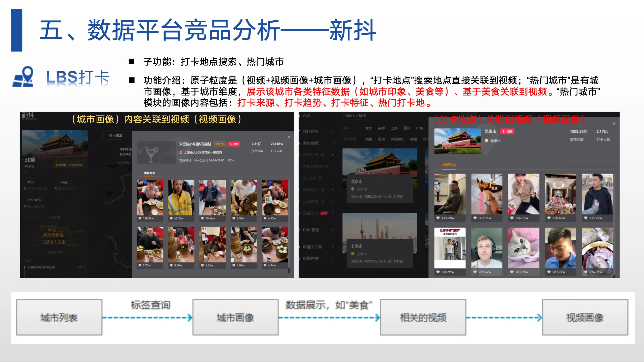Select the 美食 location type filter
Screen dimensions: 644x362
point(369,139)
